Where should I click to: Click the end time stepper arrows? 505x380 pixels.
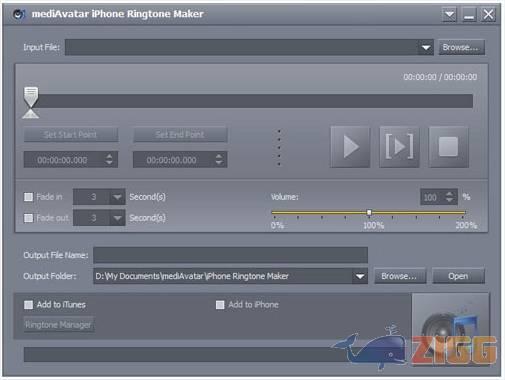coord(219,160)
